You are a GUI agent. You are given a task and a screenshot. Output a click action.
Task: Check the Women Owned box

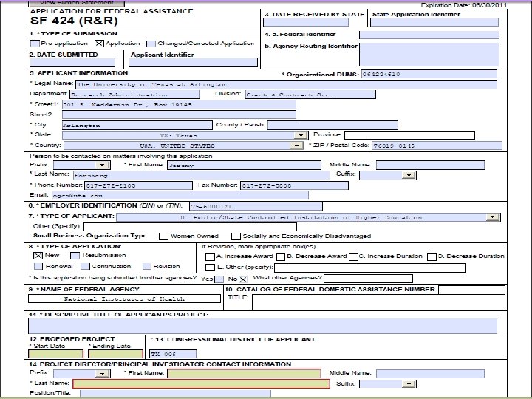163,236
